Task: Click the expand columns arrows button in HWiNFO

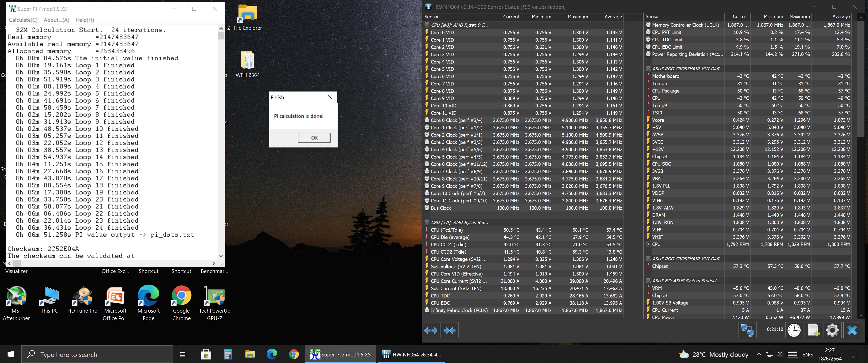Action: [431, 330]
